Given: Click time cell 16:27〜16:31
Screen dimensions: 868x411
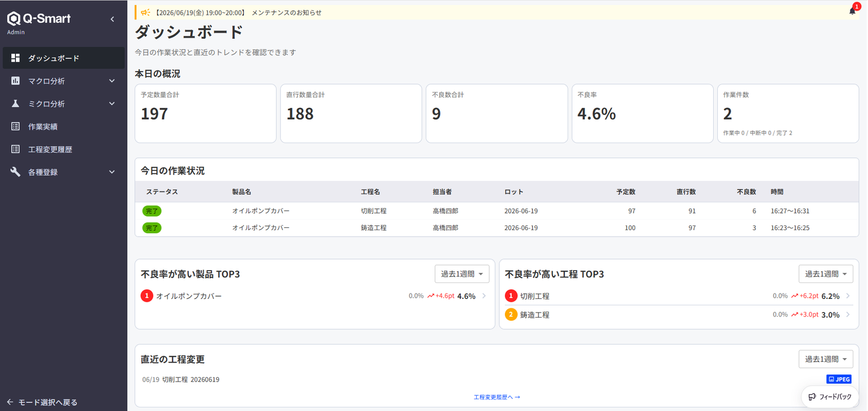Looking at the screenshot, I should [790, 211].
